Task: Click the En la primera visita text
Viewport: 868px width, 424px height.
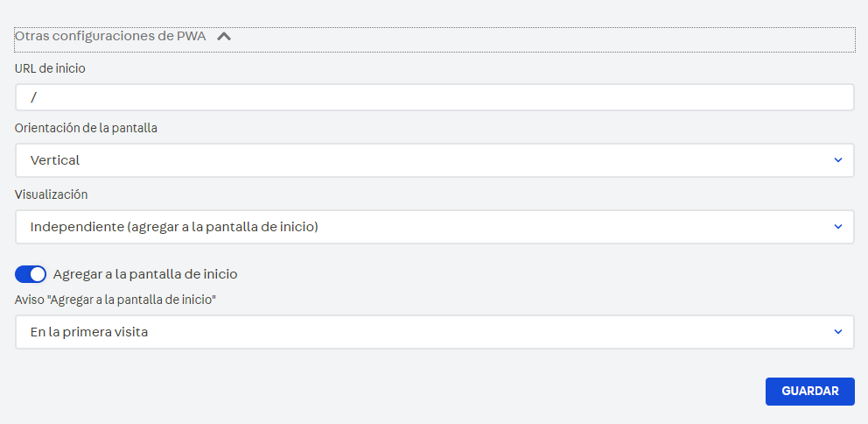Action: tap(88, 332)
